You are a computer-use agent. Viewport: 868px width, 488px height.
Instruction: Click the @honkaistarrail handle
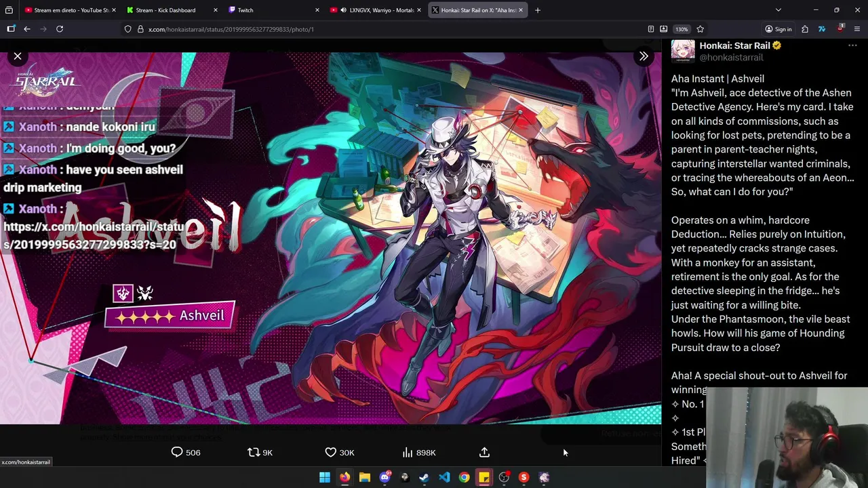coord(731,58)
